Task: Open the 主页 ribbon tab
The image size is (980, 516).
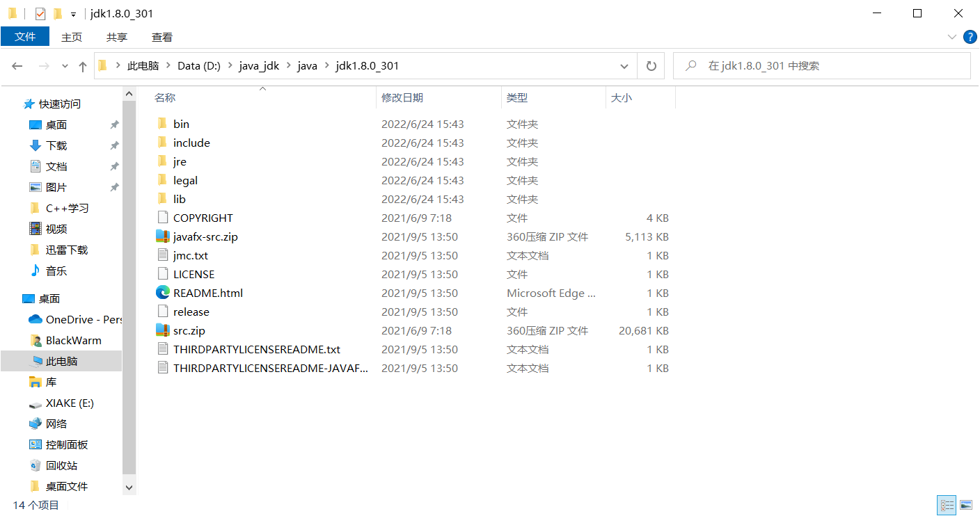Action: (x=72, y=37)
